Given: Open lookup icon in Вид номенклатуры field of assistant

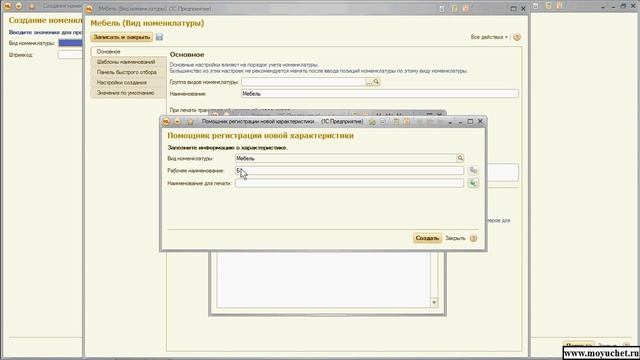Looking at the screenshot, I should point(460,158).
